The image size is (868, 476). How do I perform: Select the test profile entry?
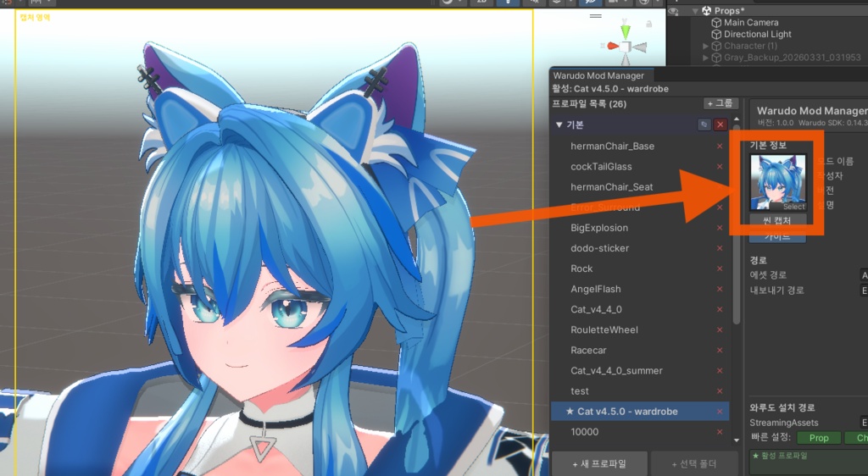(639, 391)
